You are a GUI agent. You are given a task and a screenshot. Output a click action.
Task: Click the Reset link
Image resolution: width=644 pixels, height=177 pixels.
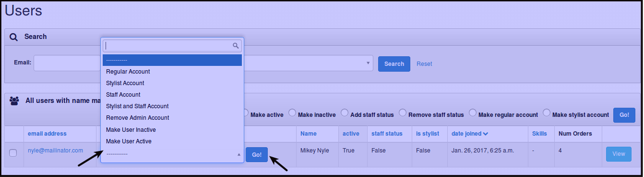[x=424, y=64]
